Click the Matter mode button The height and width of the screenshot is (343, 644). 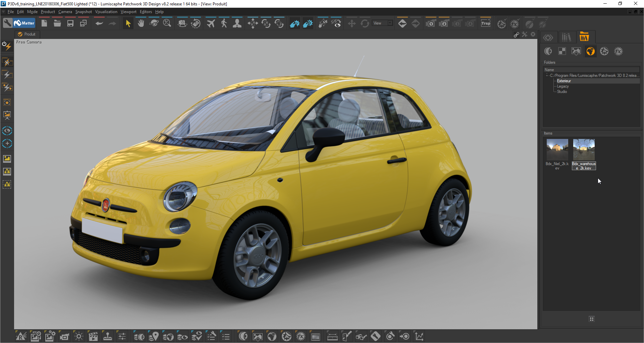[24, 23]
